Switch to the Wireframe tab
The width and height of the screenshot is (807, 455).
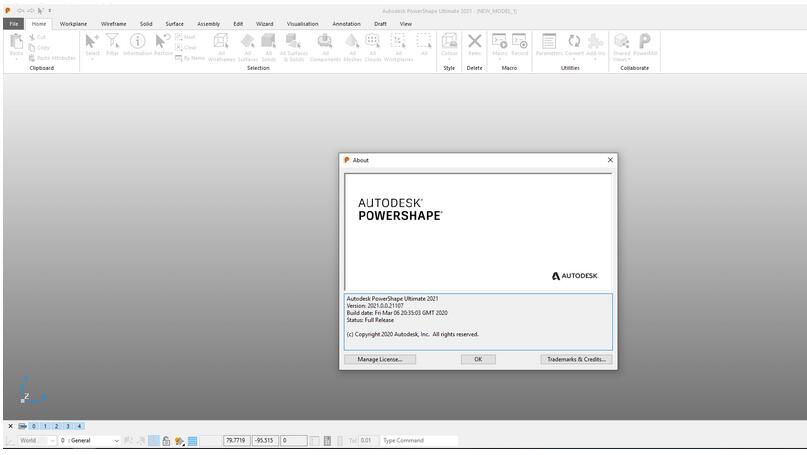[x=114, y=24]
